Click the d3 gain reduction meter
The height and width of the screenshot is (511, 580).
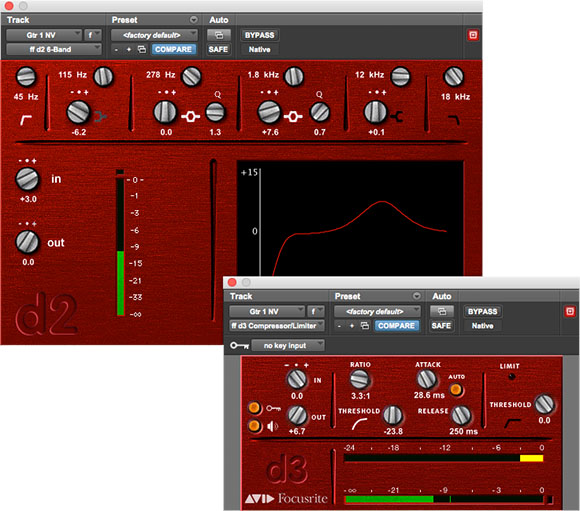point(443,458)
